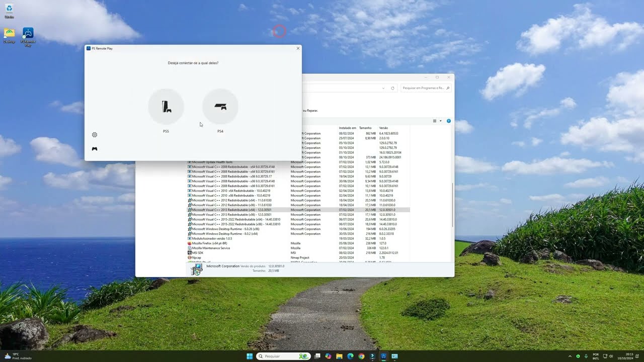
Task: Launch Google Chrome from taskbar
Action: click(361, 356)
